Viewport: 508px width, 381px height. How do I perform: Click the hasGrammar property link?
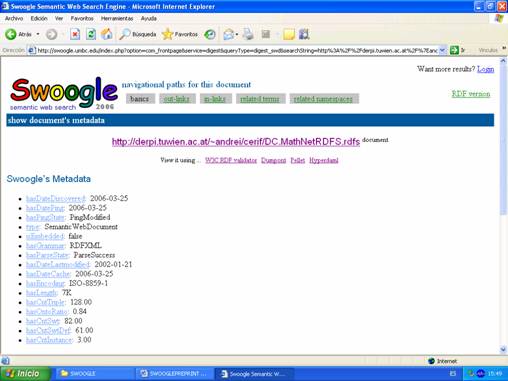45,246
